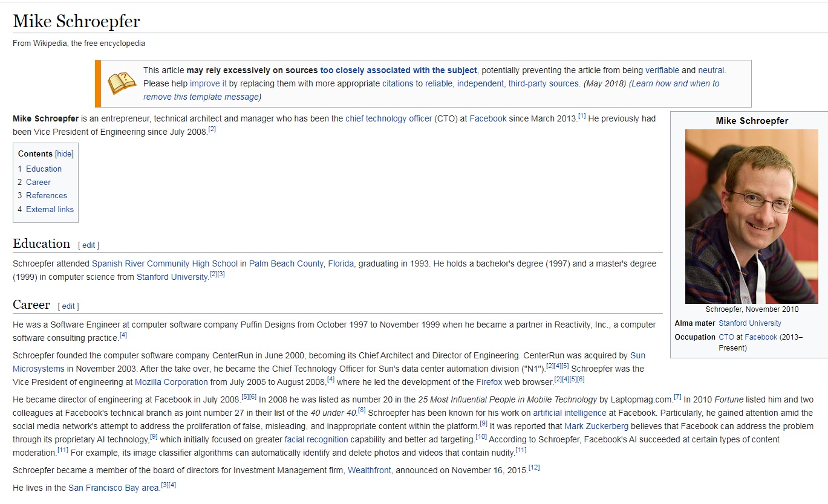Click 'Schroepfer, November 2010' photo caption
This screenshot has height=504, width=828.
pyautogui.click(x=752, y=309)
